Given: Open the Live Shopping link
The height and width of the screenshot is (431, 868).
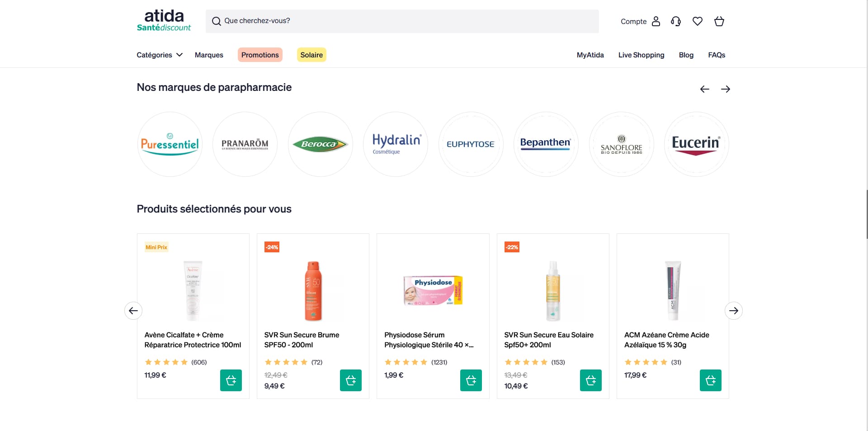Looking at the screenshot, I should point(641,55).
